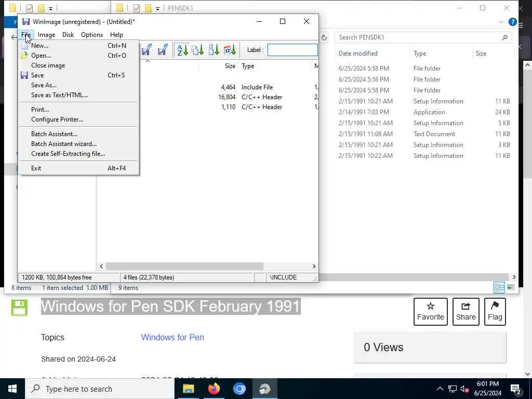Sort files by date using calendar icon
Viewport: 532px width, 399px height.
(230, 50)
